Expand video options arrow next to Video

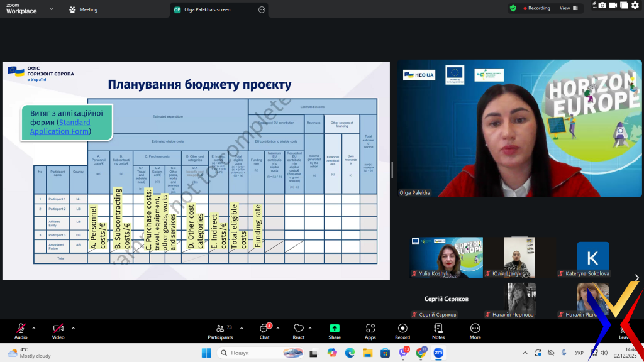73,328
